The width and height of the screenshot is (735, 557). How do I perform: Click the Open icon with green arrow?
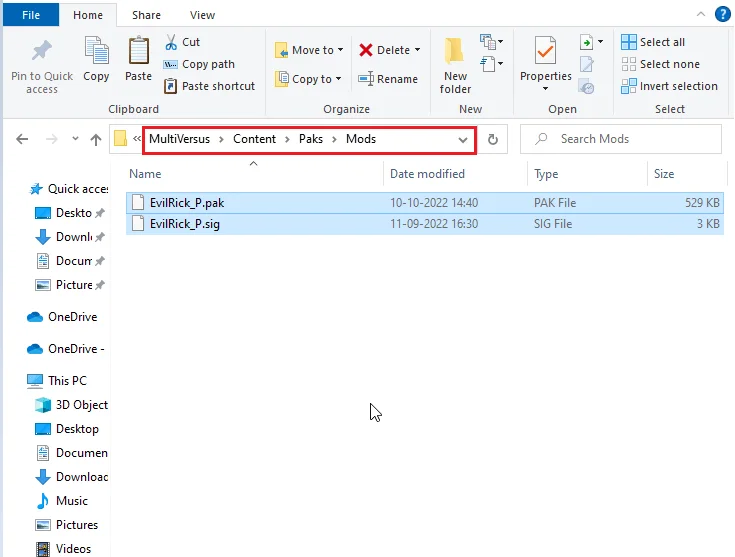coord(587,42)
